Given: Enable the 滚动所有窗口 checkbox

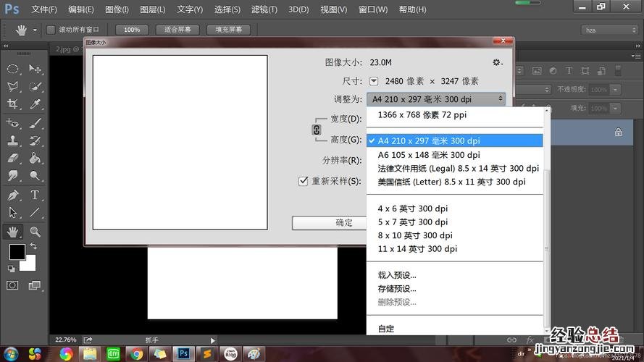Looking at the screenshot, I should (51, 30).
